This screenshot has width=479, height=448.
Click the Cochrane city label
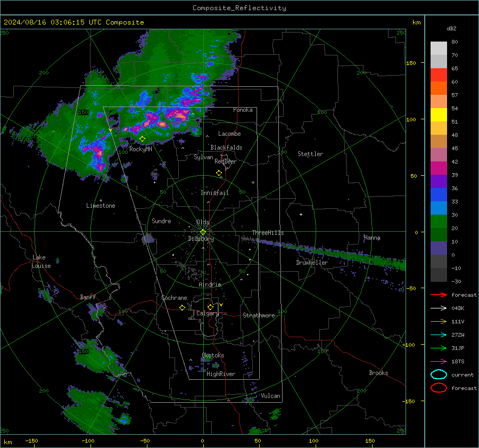pyautogui.click(x=174, y=298)
